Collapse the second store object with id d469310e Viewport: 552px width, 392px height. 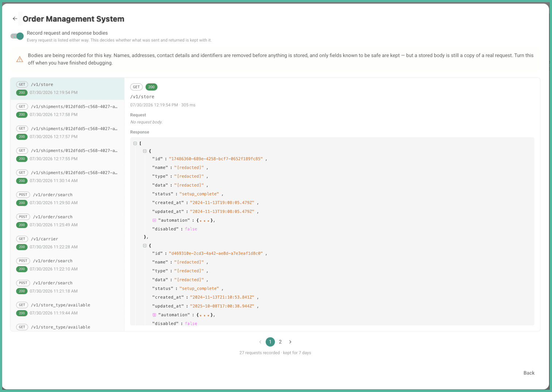click(x=145, y=246)
